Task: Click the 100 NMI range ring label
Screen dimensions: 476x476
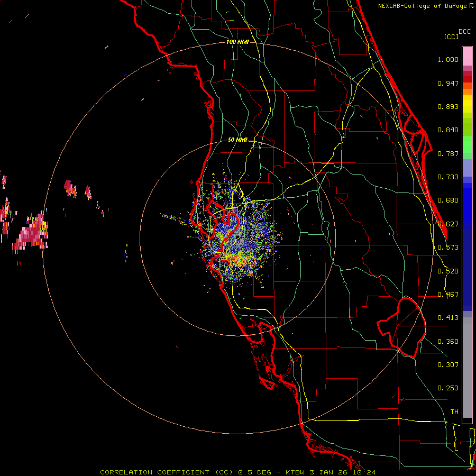Action: pos(237,42)
